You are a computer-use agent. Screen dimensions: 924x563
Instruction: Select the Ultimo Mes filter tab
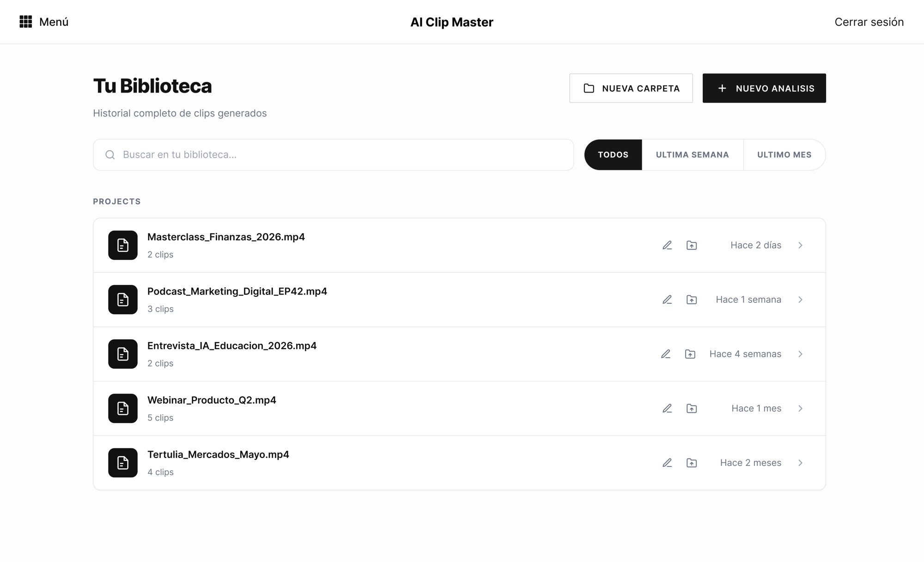tap(784, 155)
